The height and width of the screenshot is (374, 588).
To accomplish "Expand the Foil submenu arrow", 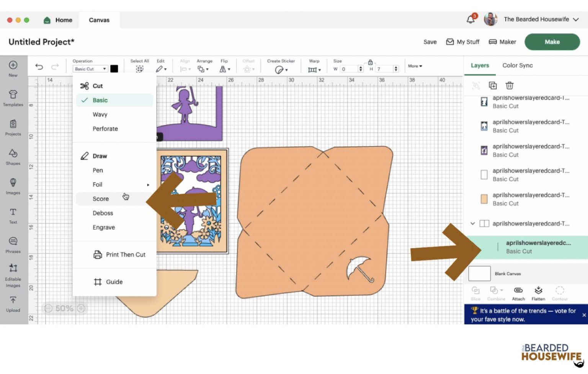I will pyautogui.click(x=148, y=185).
